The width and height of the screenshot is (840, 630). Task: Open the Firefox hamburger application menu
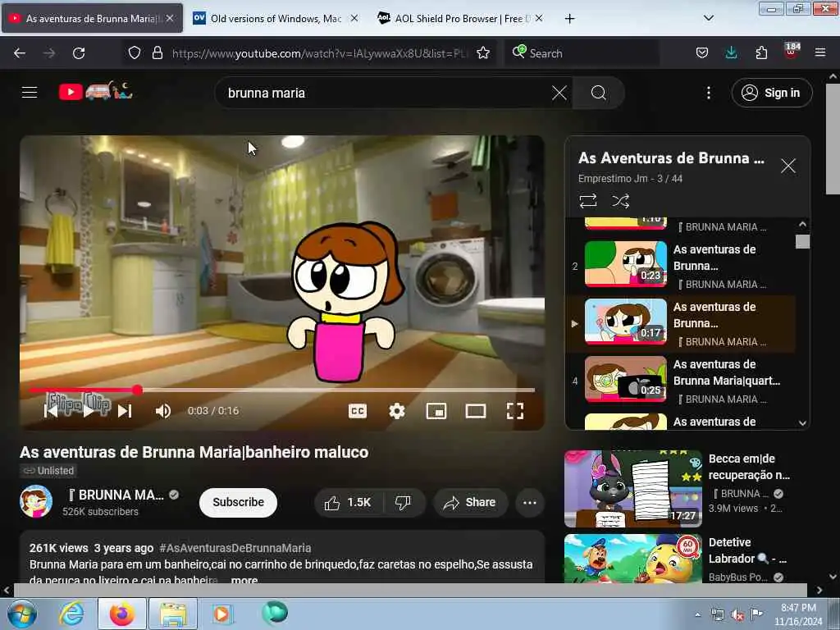click(820, 53)
